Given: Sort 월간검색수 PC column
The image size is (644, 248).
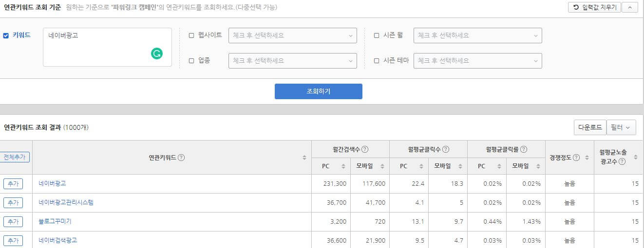Looking at the screenshot, I should pyautogui.click(x=343, y=166).
